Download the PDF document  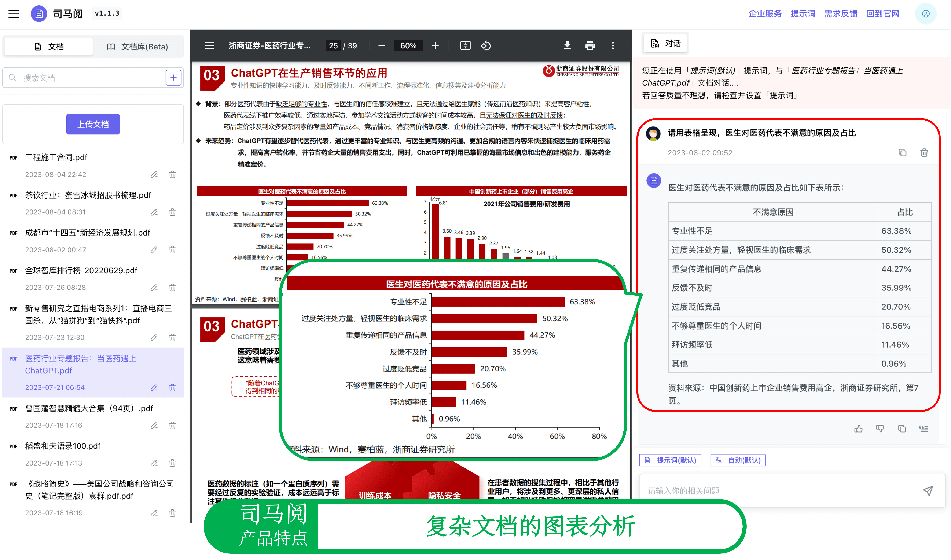(x=567, y=46)
